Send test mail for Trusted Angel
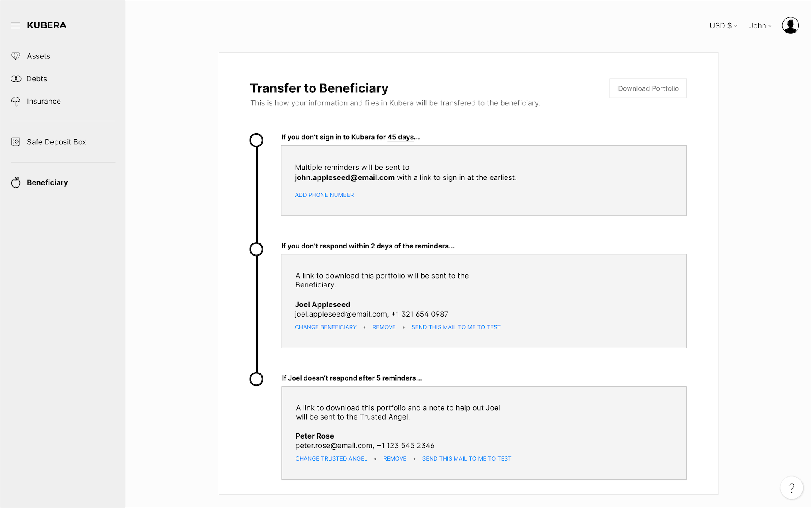Image resolution: width=812 pixels, height=508 pixels. click(x=466, y=459)
